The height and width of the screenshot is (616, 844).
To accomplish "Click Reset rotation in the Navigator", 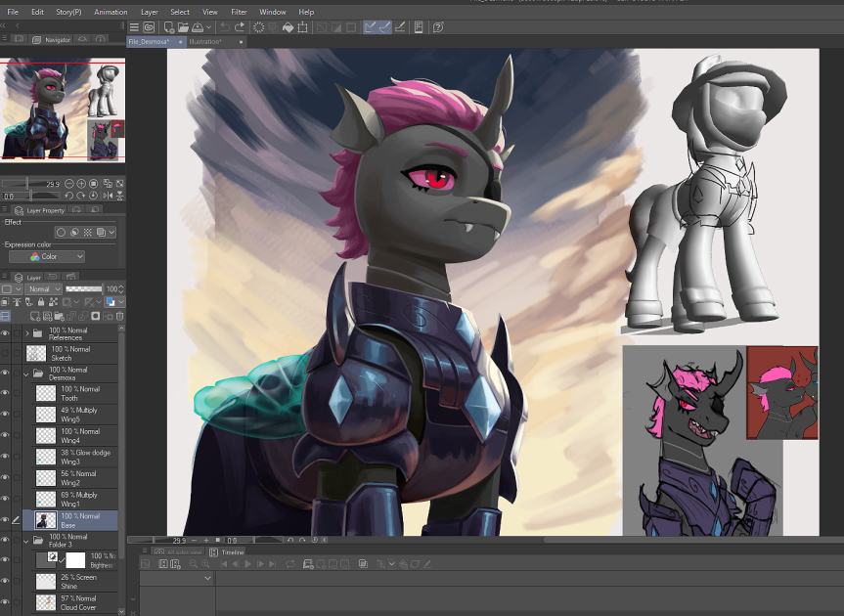I will coord(93,196).
